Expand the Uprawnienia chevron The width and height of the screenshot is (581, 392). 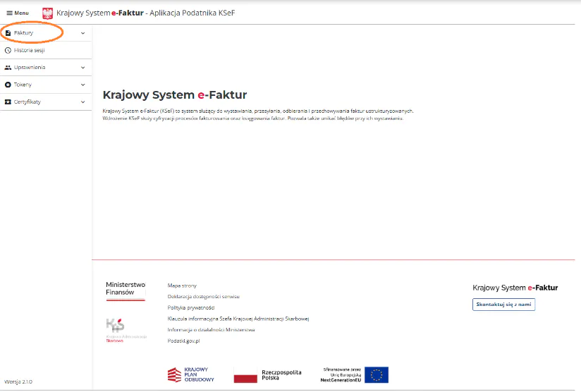point(83,68)
